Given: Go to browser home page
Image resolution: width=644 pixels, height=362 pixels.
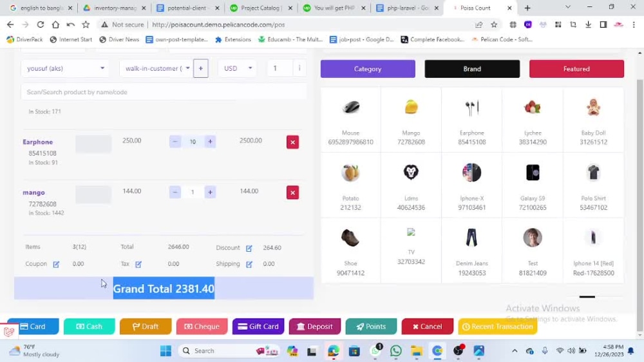Looking at the screenshot, I should 55,24.
